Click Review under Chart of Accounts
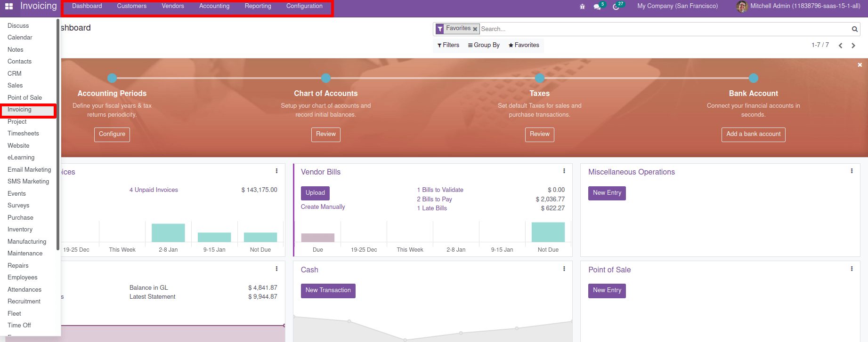868x342 pixels. 326,134
